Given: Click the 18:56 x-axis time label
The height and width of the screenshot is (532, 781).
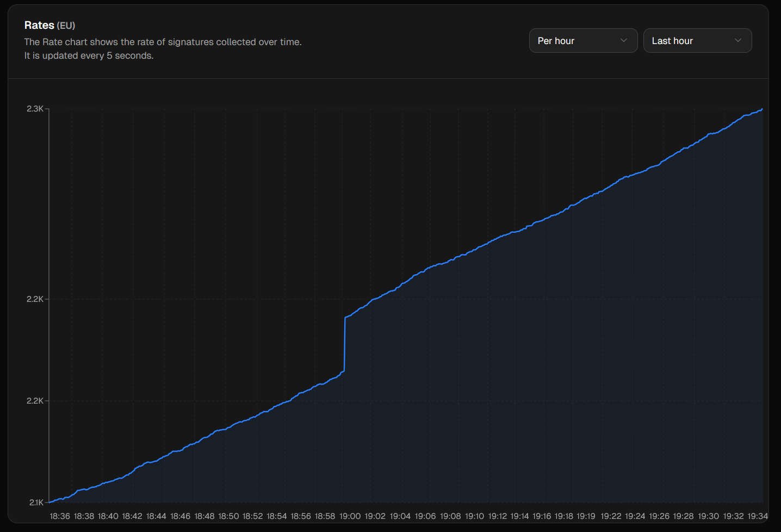Looking at the screenshot, I should (x=301, y=516).
